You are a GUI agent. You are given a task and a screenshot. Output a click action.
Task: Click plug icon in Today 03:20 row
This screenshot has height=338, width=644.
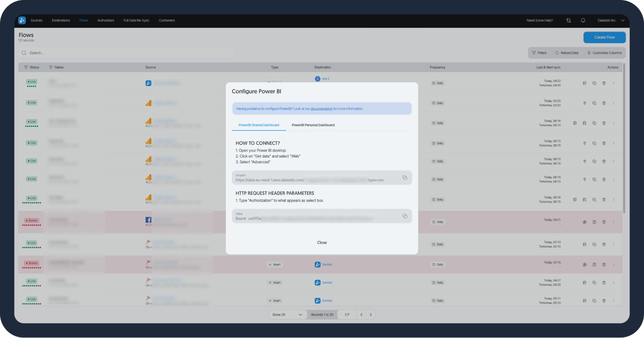click(584, 103)
